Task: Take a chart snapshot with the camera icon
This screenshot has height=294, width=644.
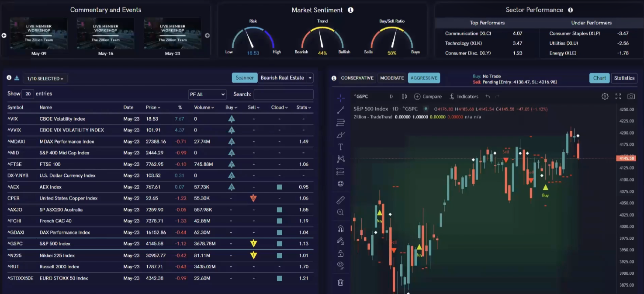Action: pyautogui.click(x=631, y=96)
